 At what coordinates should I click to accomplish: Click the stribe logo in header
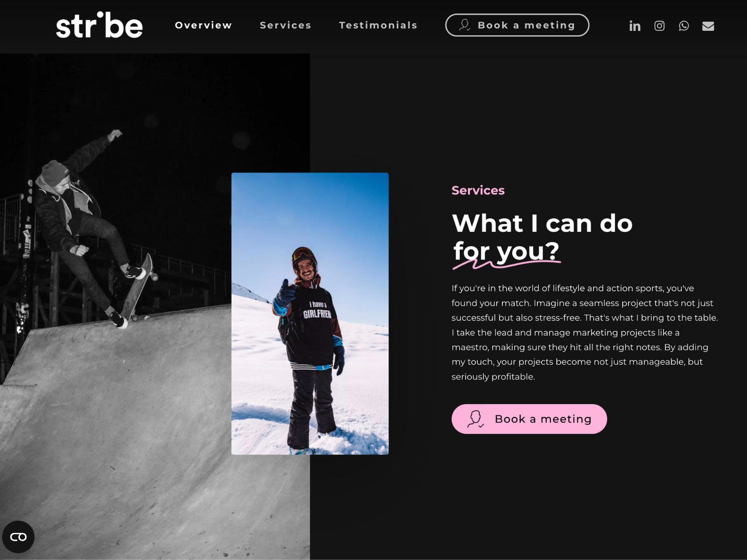(x=99, y=25)
